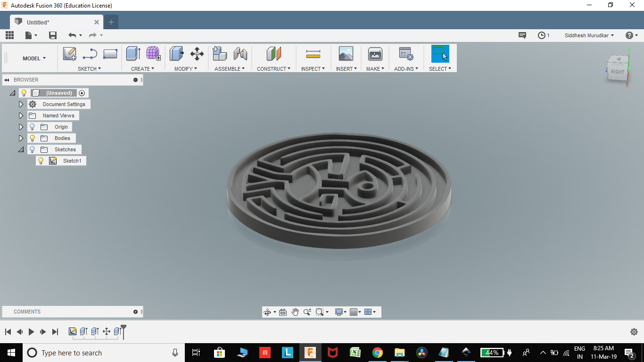Screen dimensions: 644x362
Task: Open timeline settings gear
Action: coord(634,332)
